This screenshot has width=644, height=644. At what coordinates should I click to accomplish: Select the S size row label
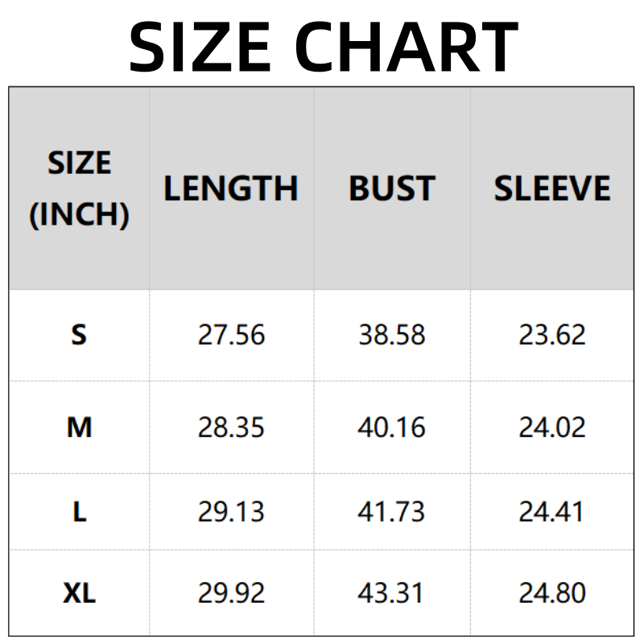pos(79,335)
